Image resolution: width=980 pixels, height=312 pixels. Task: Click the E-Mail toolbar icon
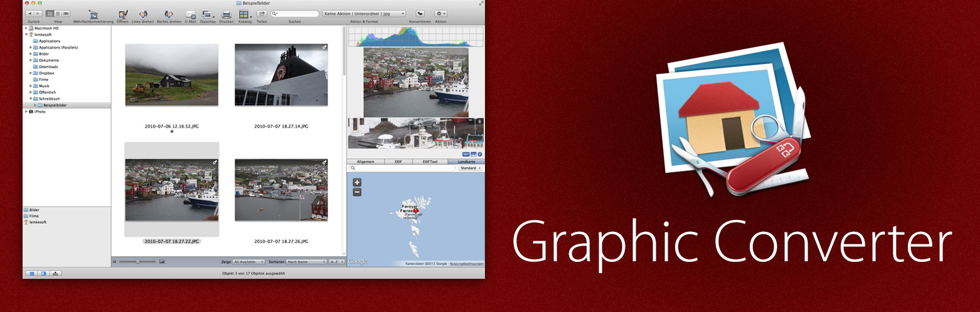point(190,13)
